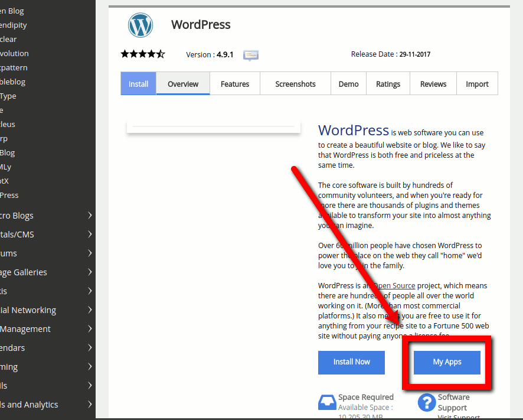
Task: Select Serendipity in the sidebar list
Action: click(14, 25)
